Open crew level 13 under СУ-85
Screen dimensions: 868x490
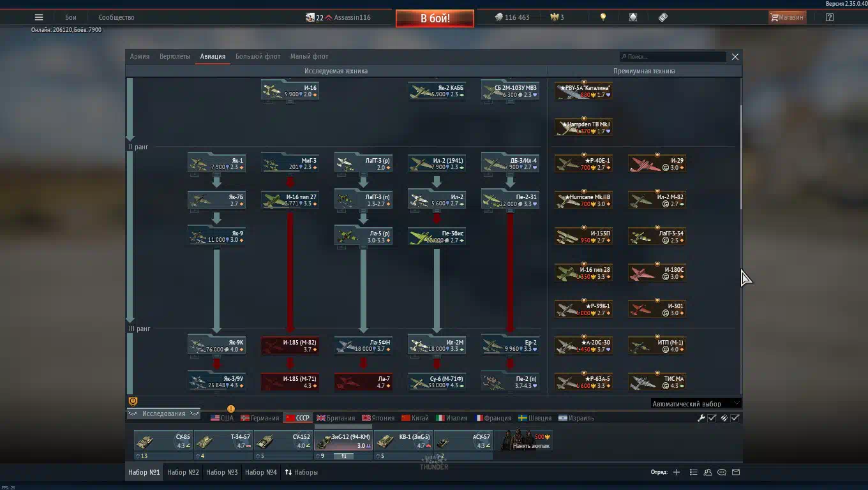point(163,456)
